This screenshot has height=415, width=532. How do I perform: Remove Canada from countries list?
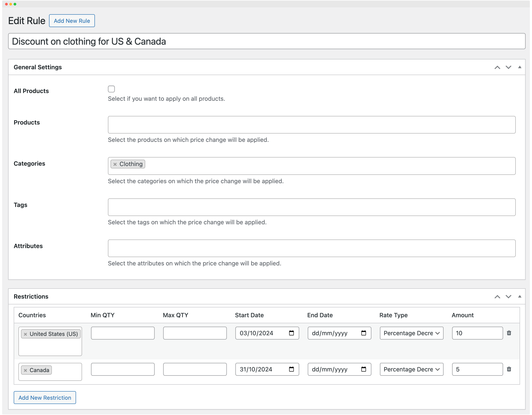(x=25, y=370)
